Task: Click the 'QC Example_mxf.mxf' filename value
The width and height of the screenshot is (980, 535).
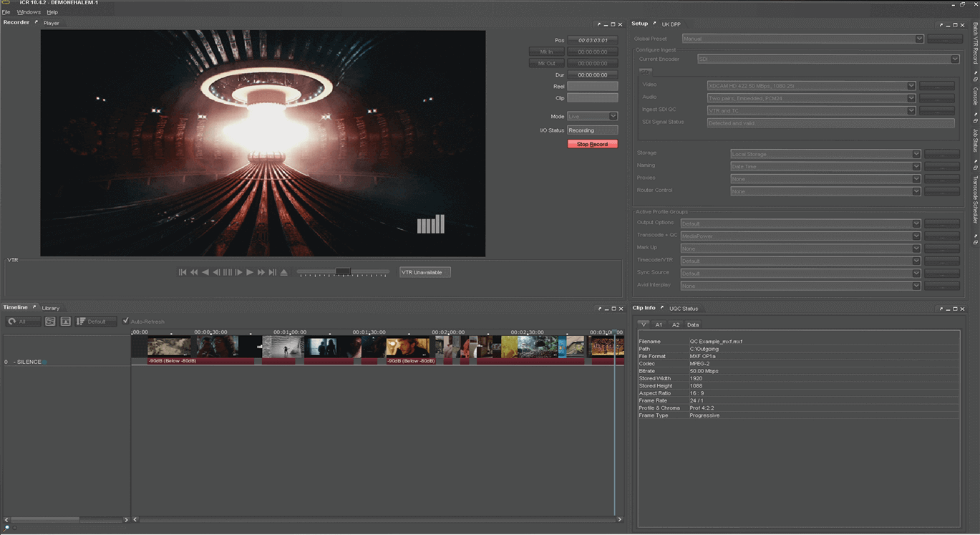Action: (x=716, y=342)
